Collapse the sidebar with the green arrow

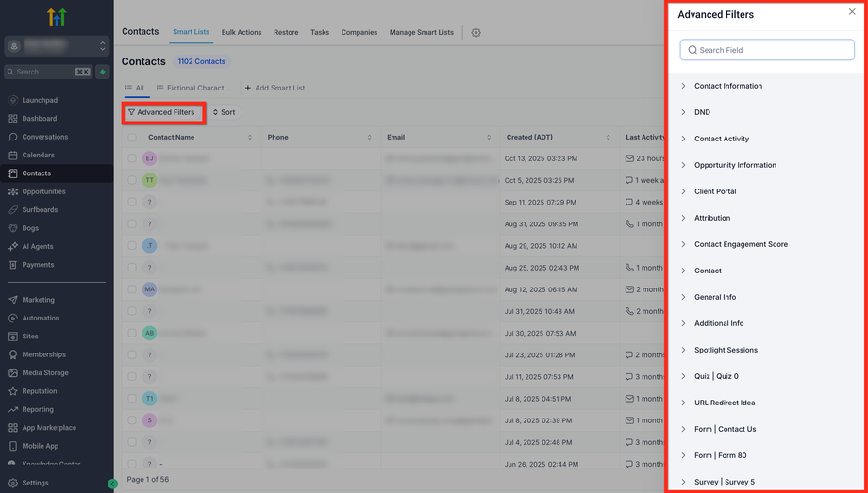(113, 484)
